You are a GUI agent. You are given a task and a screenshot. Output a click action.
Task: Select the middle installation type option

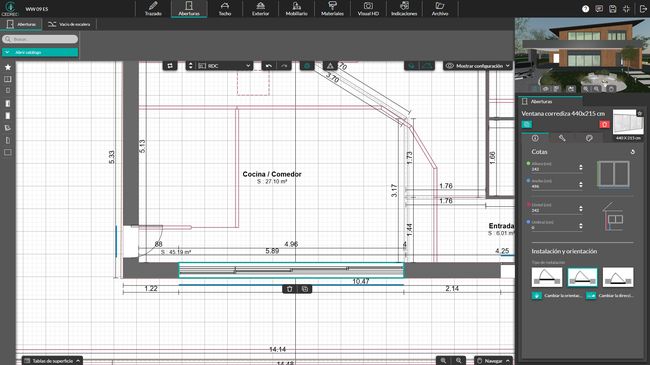pos(582,277)
